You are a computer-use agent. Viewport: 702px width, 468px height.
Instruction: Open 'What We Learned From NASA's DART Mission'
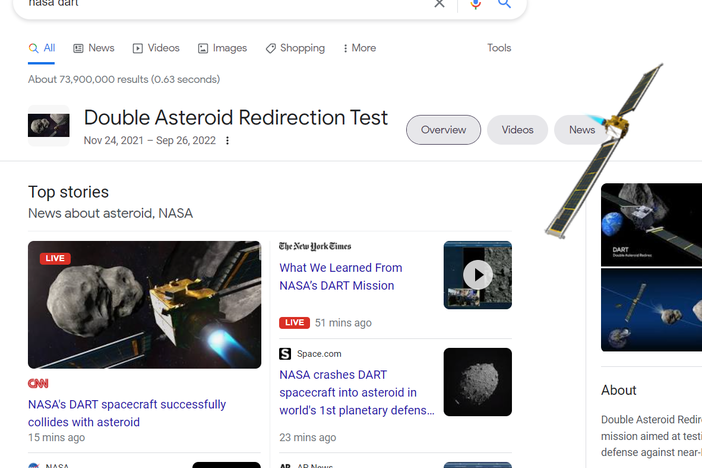[x=341, y=277]
